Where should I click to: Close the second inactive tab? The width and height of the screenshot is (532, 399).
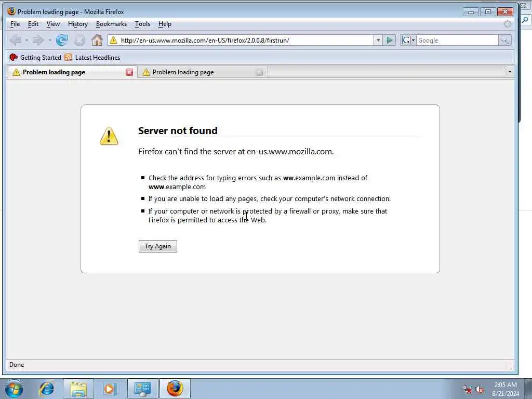tap(259, 72)
